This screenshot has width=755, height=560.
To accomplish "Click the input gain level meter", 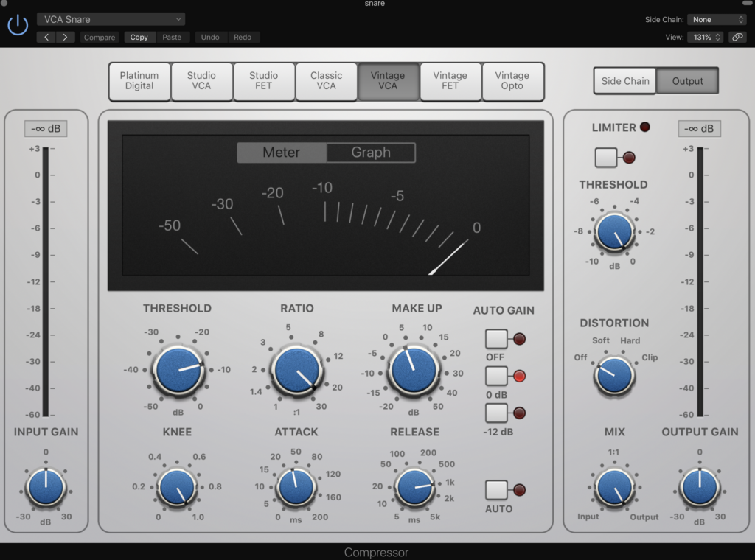I will 46,281.
